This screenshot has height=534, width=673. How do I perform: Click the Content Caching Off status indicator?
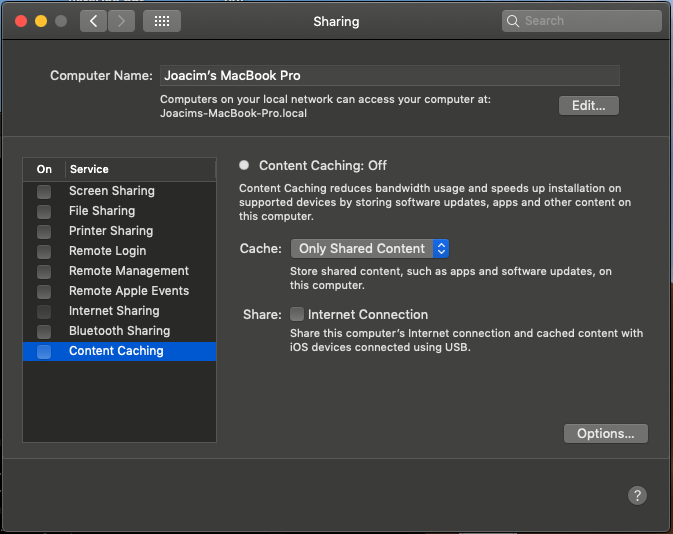pyautogui.click(x=244, y=165)
